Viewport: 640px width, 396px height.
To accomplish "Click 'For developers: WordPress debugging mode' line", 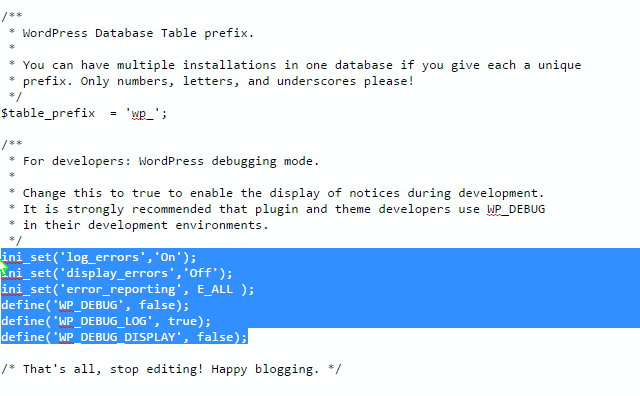I will click(171, 161).
